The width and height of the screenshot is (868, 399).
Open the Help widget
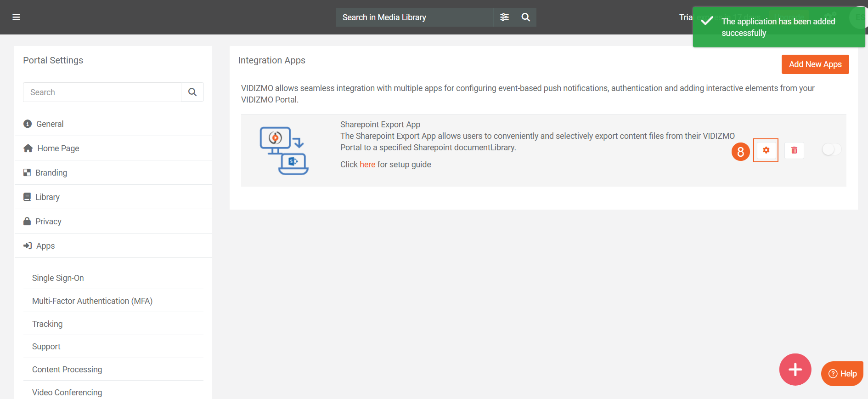[x=842, y=374]
